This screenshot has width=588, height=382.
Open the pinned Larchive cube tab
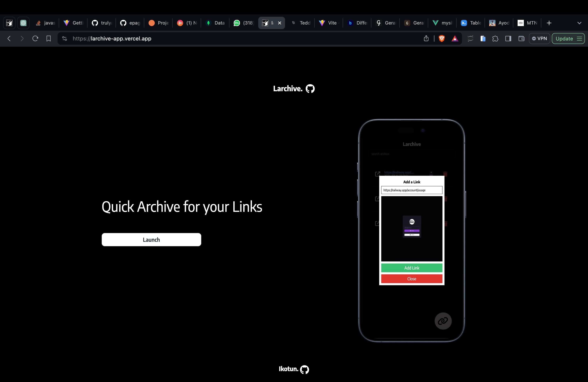pos(9,23)
